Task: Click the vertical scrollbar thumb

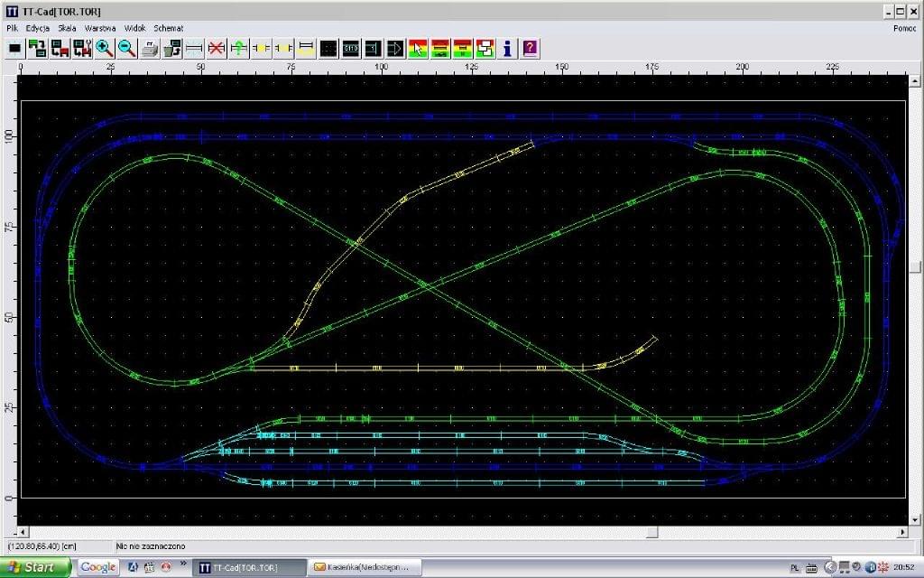Action: point(915,267)
